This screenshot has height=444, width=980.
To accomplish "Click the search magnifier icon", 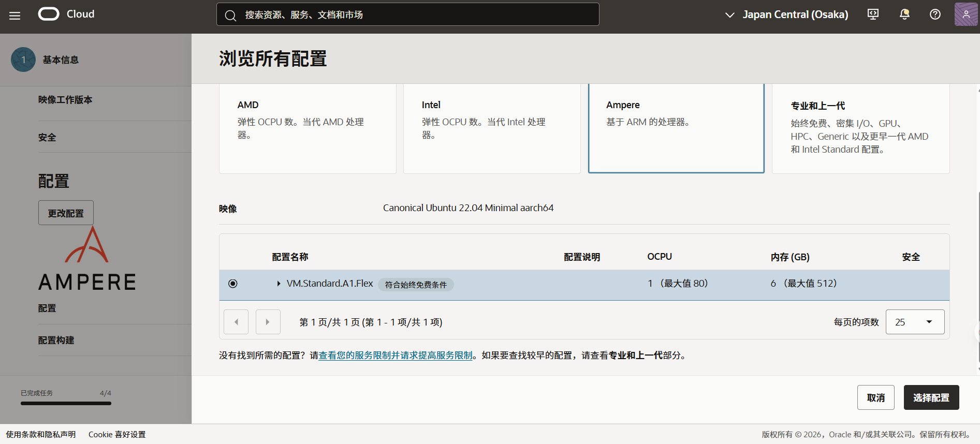I will click(230, 16).
